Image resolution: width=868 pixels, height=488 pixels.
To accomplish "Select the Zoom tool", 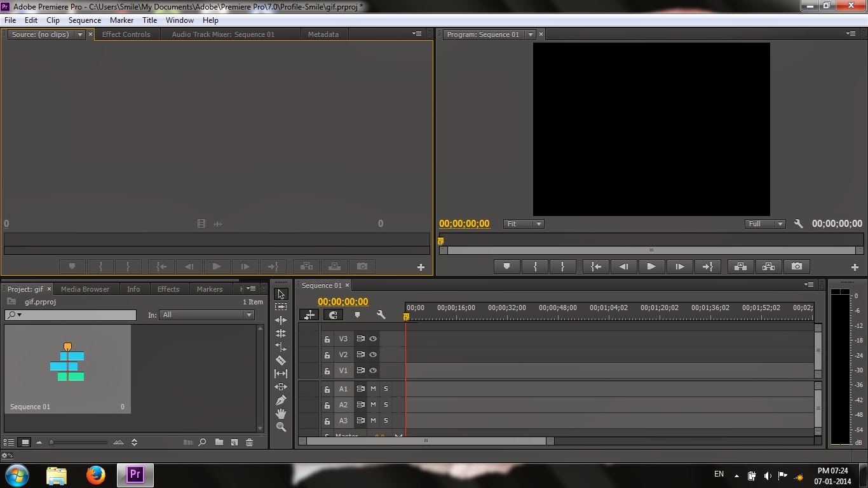I will [x=281, y=427].
